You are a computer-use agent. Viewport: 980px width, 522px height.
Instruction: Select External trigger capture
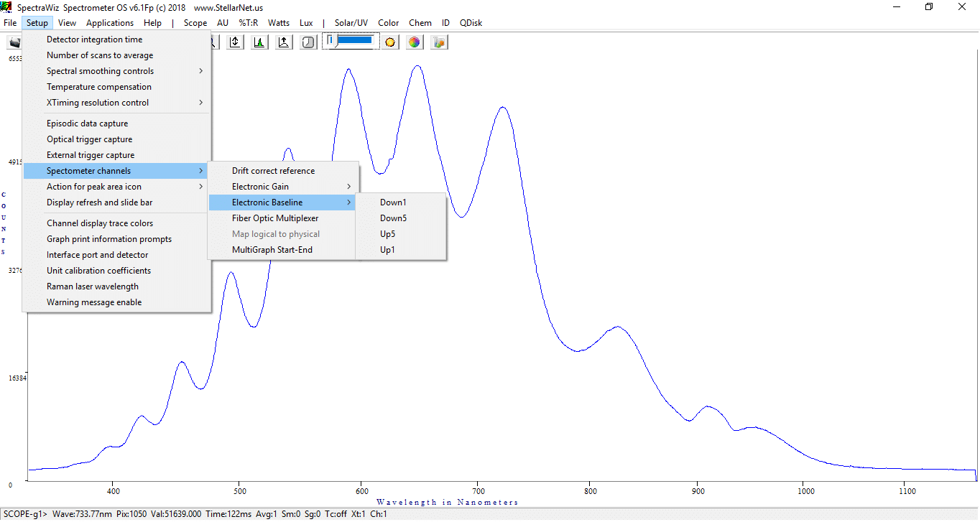pos(116,155)
